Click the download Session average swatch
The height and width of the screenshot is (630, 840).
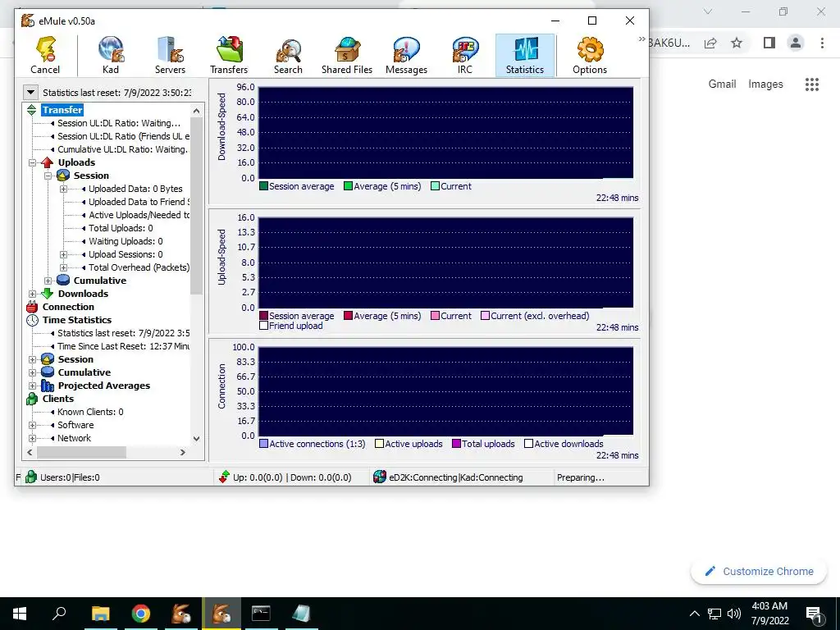pos(263,186)
